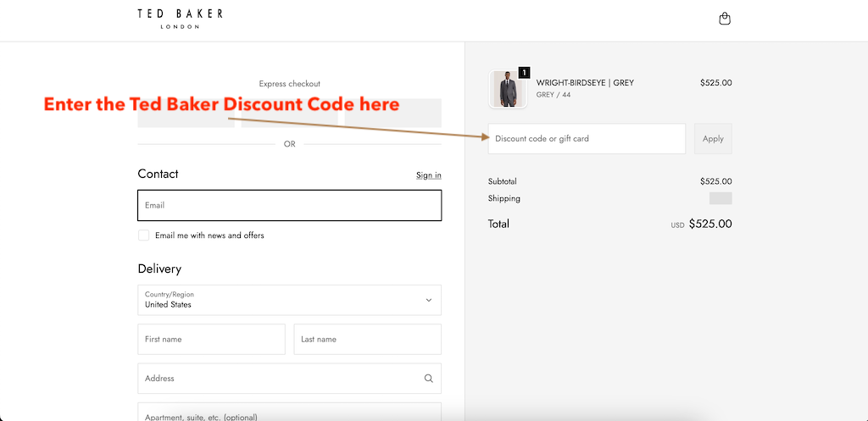Click the Shipping cost placeholder
This screenshot has width=868, height=421.
click(721, 198)
